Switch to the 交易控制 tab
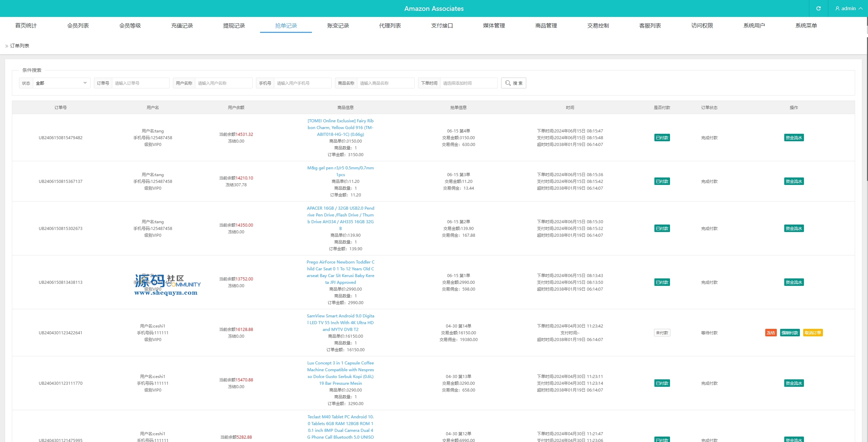Viewport: 868px width, 442px height. coord(598,25)
